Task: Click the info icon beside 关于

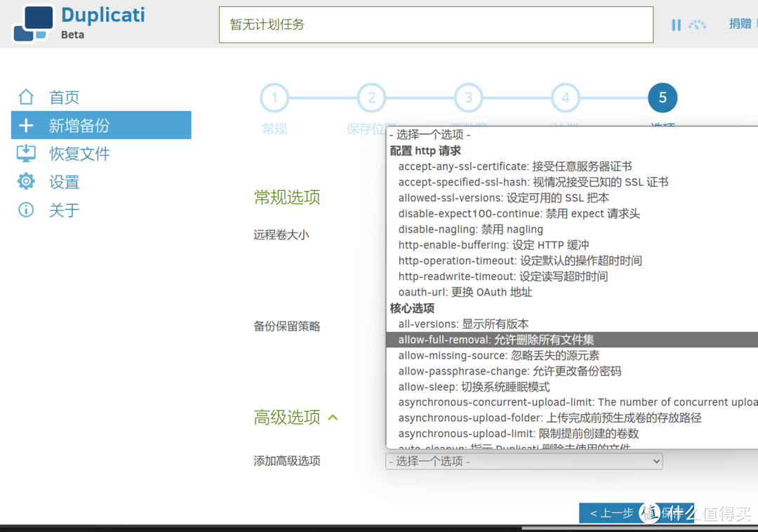Action: 26,210
